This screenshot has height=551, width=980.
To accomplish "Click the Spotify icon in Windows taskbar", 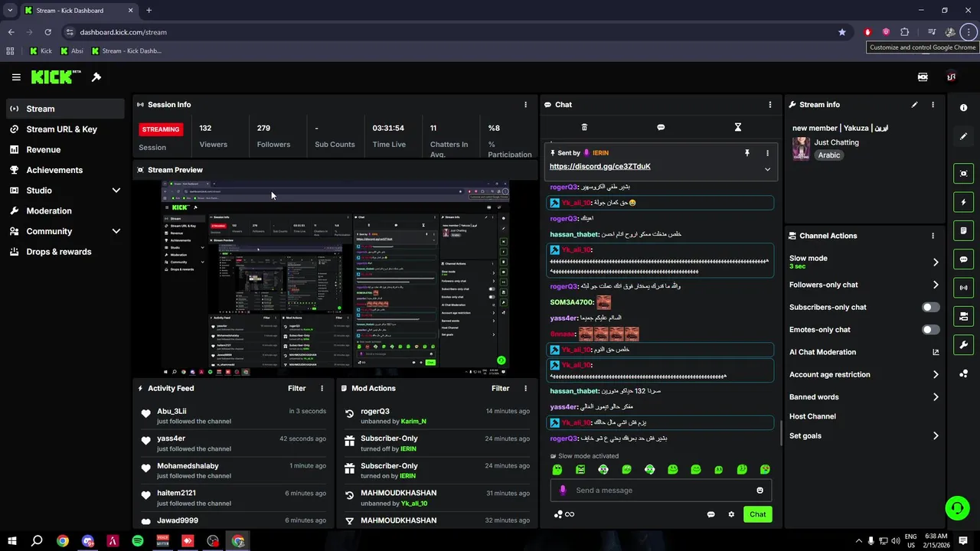I will (138, 541).
